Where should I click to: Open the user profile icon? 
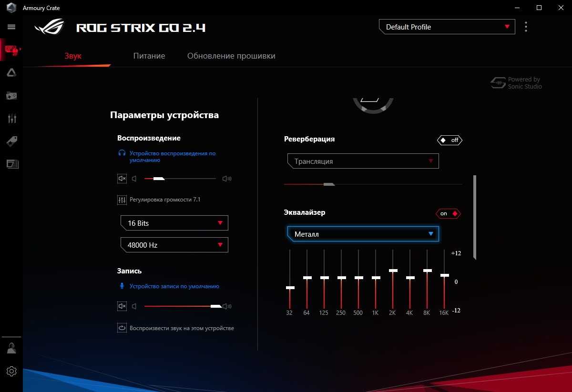coord(11,348)
